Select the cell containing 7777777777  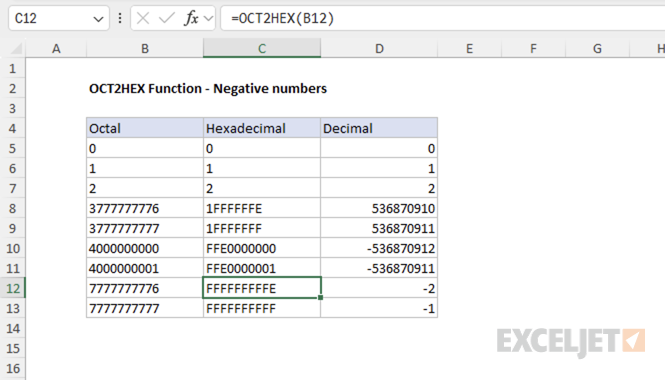145,308
